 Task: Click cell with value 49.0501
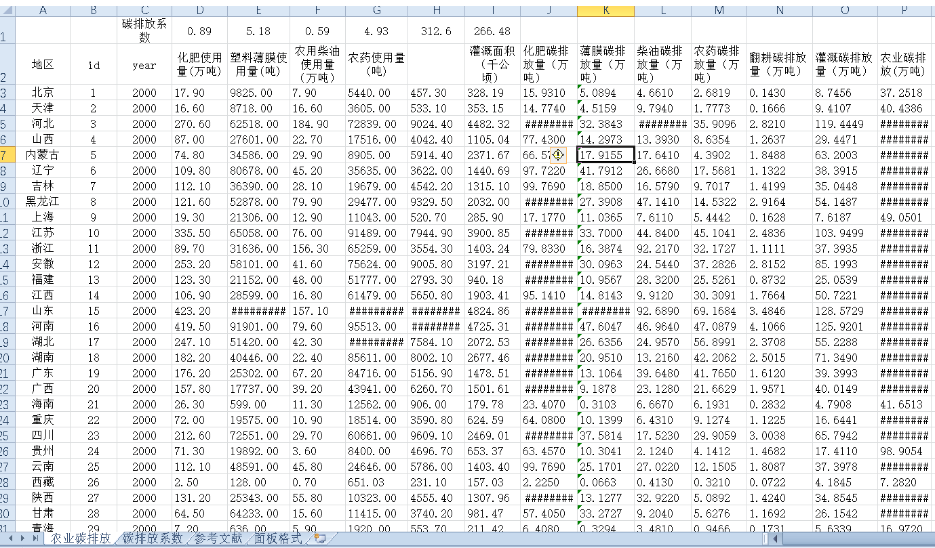coord(905,217)
